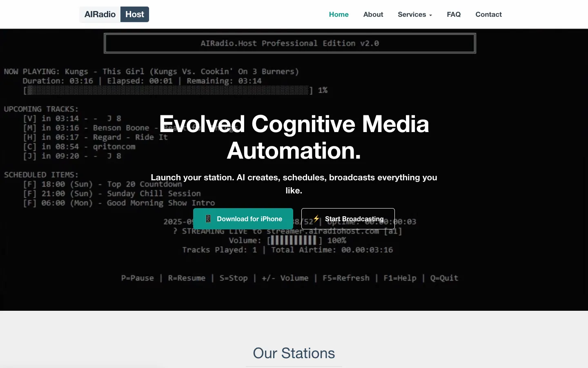Click the Our Stations heading
Viewport: 588px width, 368px height.
294,353
